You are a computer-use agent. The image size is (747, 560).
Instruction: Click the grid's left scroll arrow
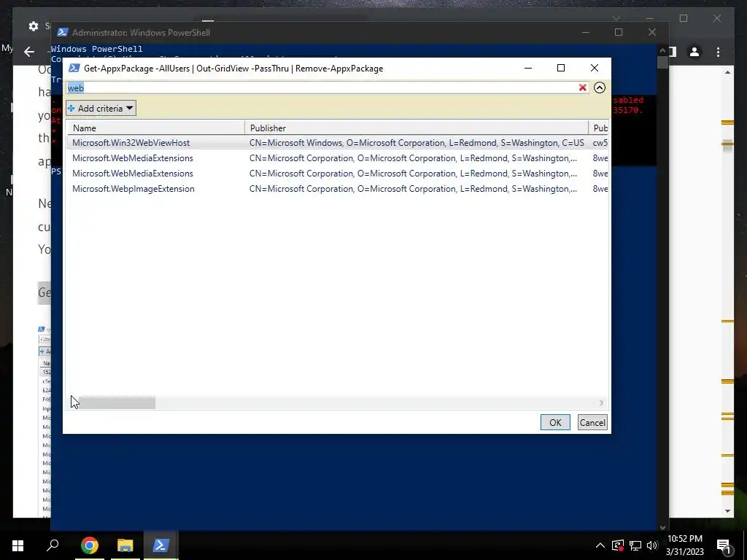tap(73, 402)
